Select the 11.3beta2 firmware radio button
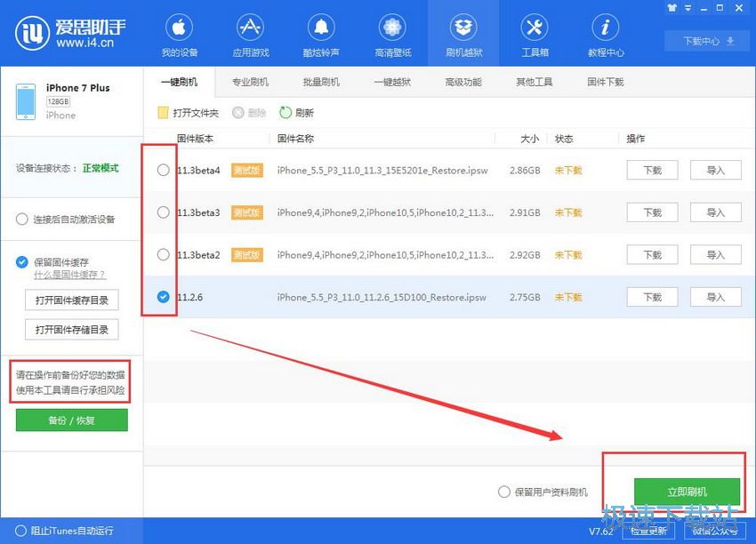Screen dimensions: 756x544 pyautogui.click(x=164, y=255)
